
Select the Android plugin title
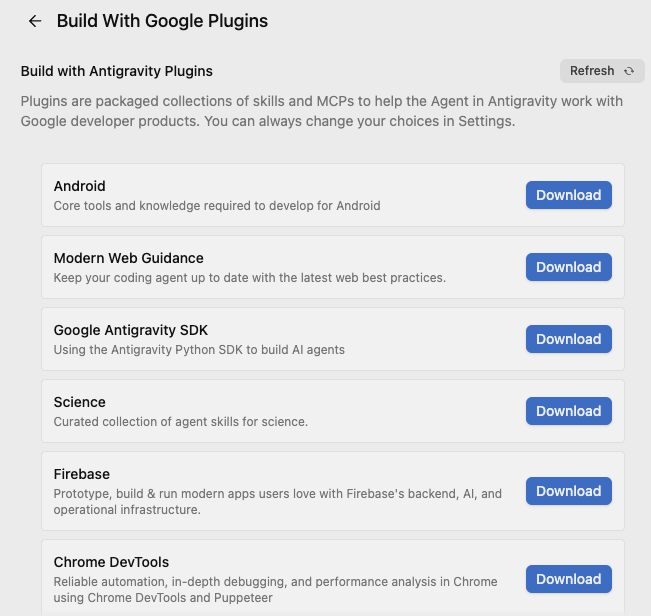[79, 186]
